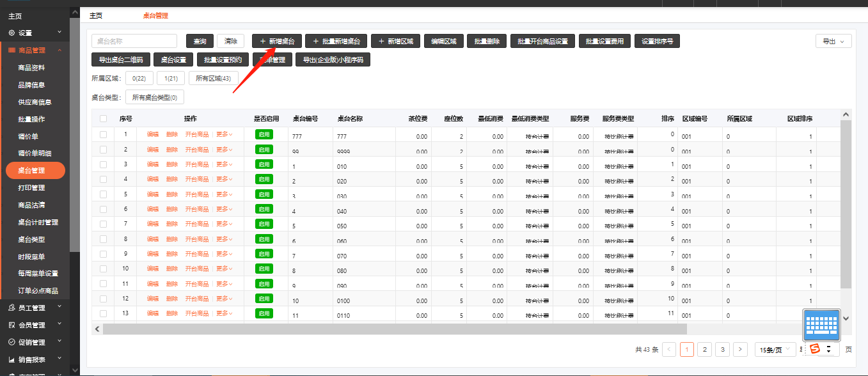Viewport: 868px width, 376px height.
Task: Check the checkbox for row 2
Action: (x=104, y=149)
